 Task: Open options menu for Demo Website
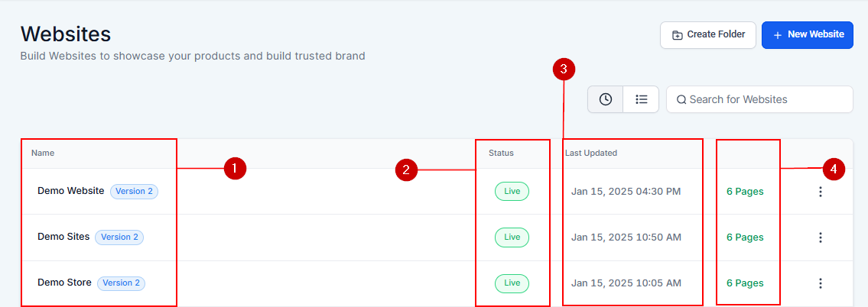[821, 192]
